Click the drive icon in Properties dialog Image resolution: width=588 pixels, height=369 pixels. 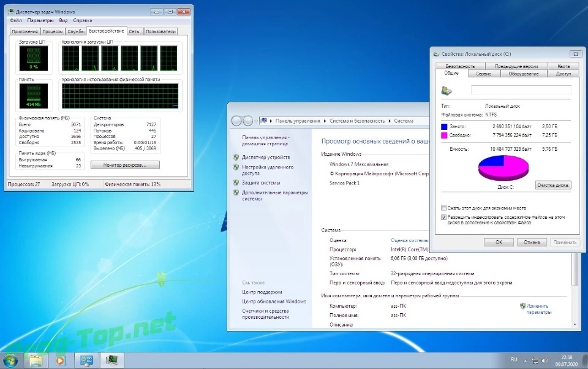(x=447, y=90)
